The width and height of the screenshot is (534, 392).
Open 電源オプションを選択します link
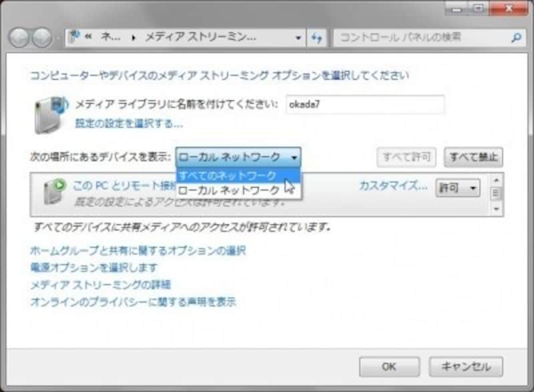pos(94,267)
